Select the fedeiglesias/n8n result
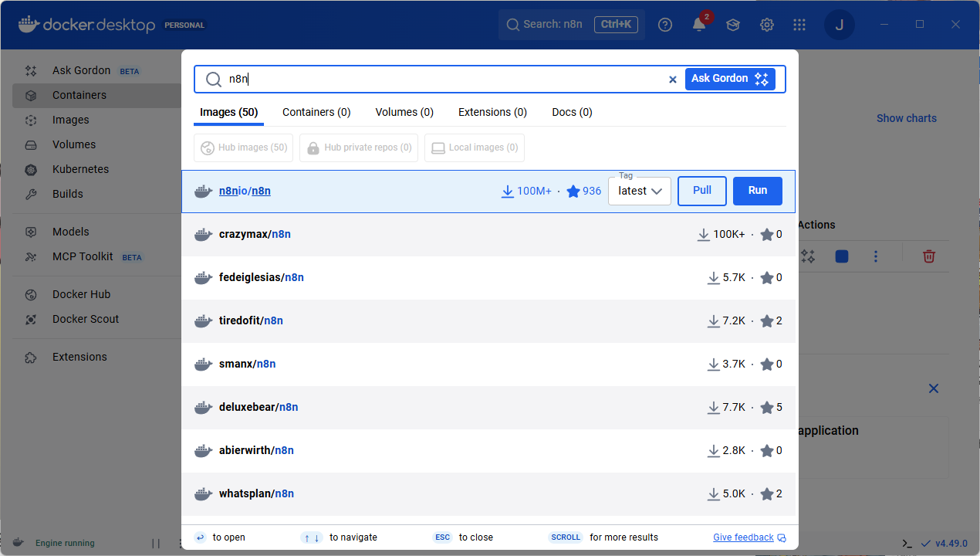 click(490, 277)
